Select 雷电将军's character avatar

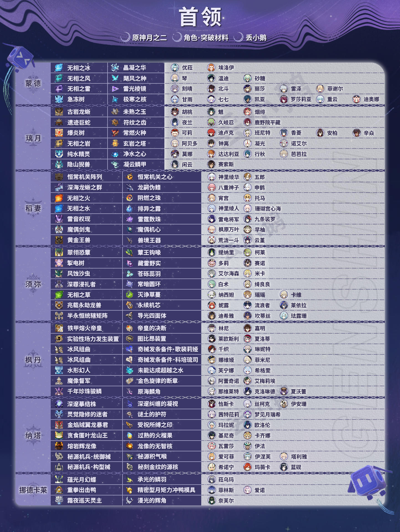pos(212,219)
